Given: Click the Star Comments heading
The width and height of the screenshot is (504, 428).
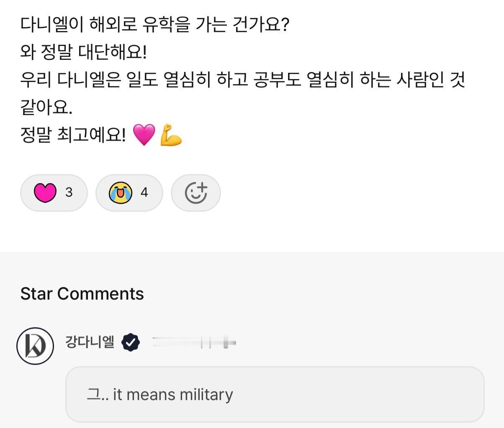Looking at the screenshot, I should 82,294.
